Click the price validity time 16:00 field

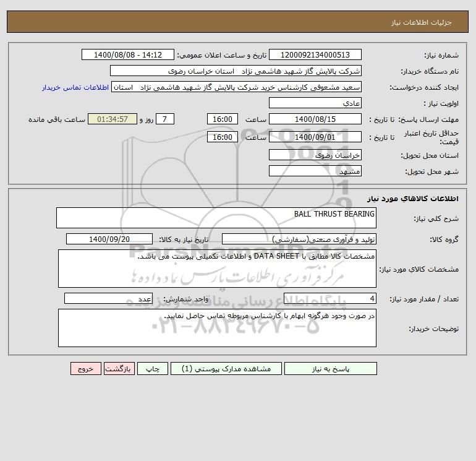tap(222, 137)
